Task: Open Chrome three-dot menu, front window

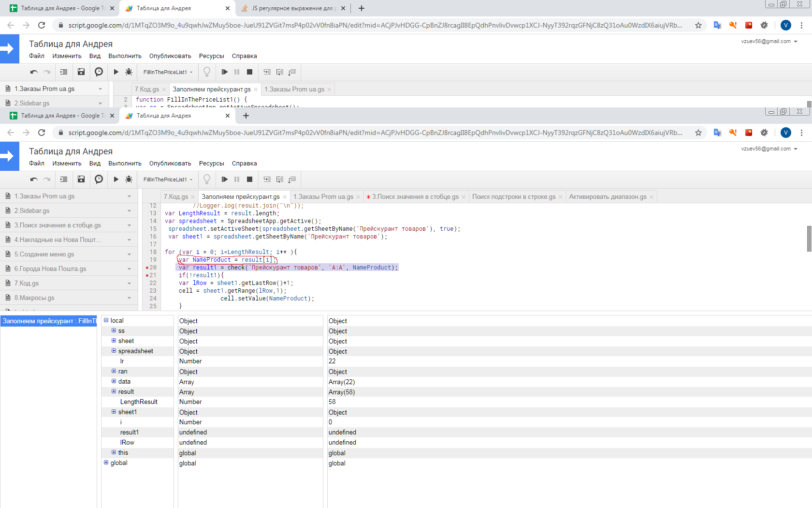Action: 802,133
